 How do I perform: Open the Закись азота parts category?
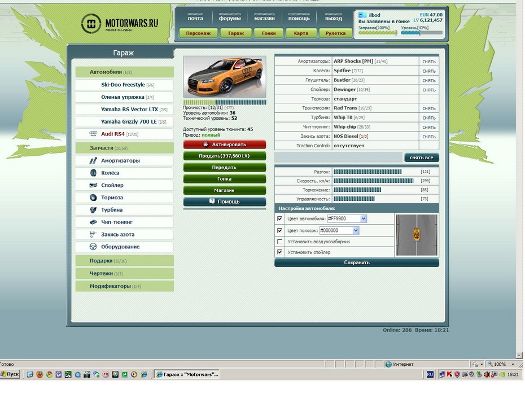click(124, 234)
